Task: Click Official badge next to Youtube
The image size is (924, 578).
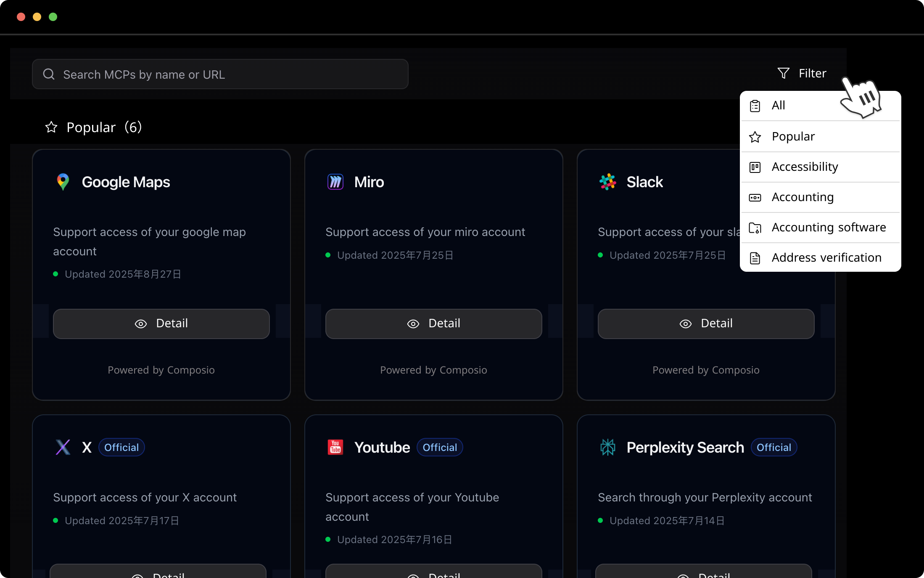Action: tap(440, 447)
